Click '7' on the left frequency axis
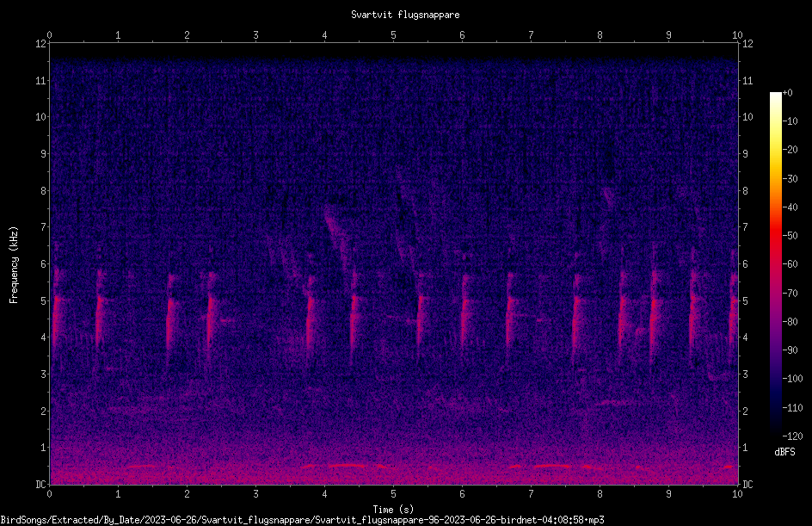 point(44,227)
